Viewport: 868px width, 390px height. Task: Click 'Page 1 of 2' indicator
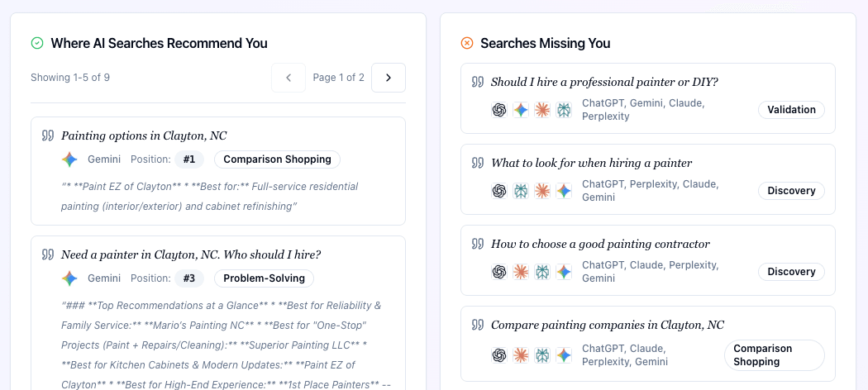coord(338,78)
